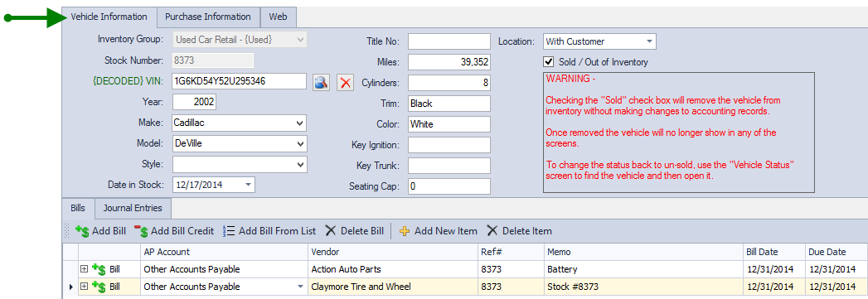
Task: Open the Make dropdown showing Cadillac
Action: tap(300, 123)
